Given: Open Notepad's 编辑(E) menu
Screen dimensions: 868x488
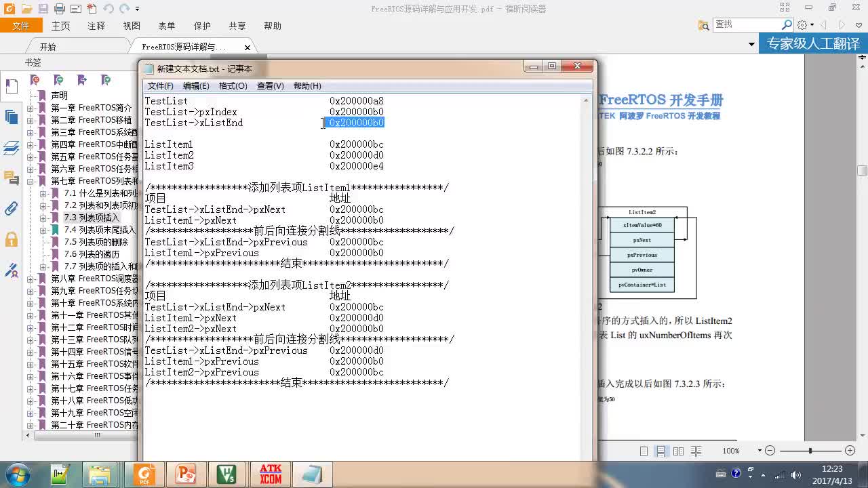Looking at the screenshot, I should point(196,86).
